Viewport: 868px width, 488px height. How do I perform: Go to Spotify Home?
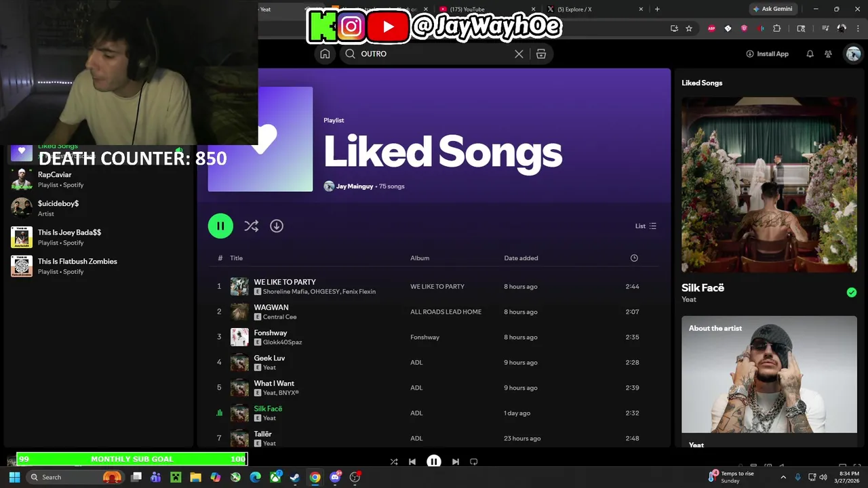325,54
